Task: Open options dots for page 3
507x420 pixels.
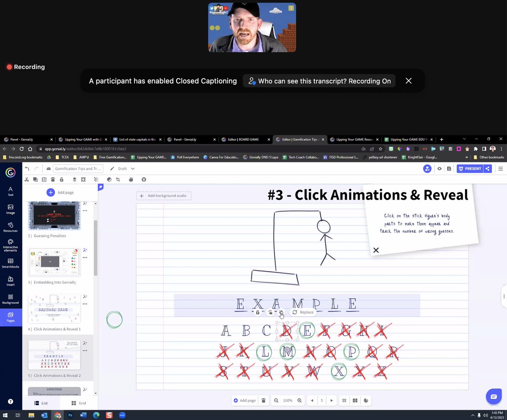Action: (x=85, y=257)
